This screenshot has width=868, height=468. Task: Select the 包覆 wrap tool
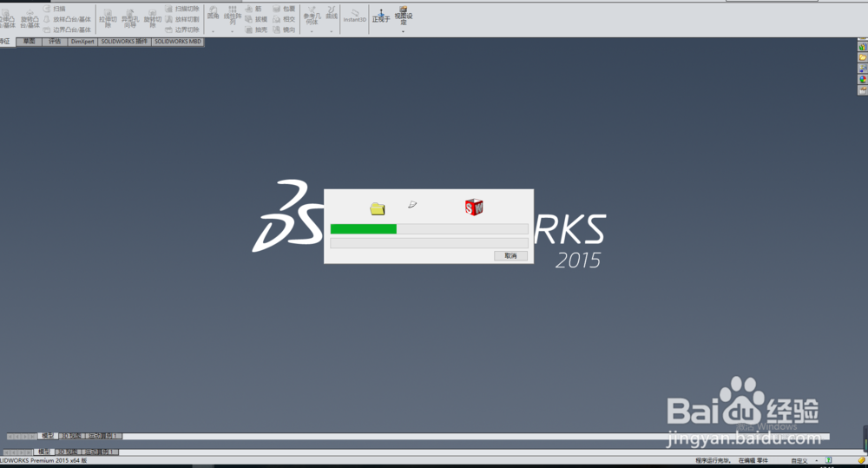click(x=285, y=9)
